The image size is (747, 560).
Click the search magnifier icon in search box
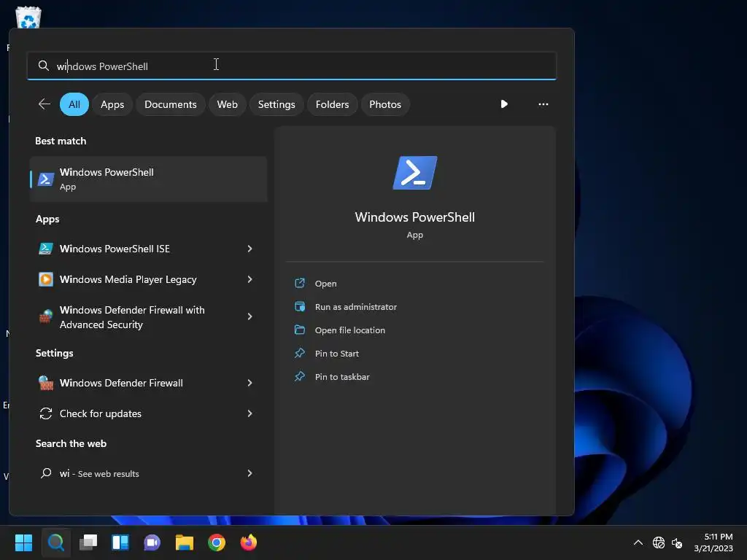click(43, 66)
